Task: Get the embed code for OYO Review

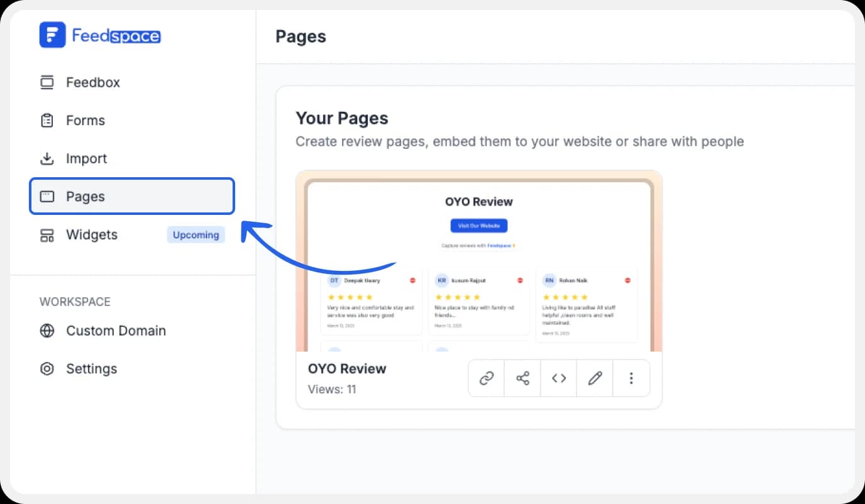Action: click(559, 378)
